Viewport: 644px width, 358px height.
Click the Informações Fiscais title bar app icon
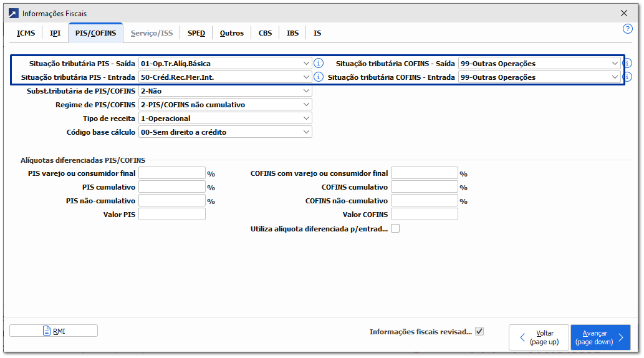point(13,13)
